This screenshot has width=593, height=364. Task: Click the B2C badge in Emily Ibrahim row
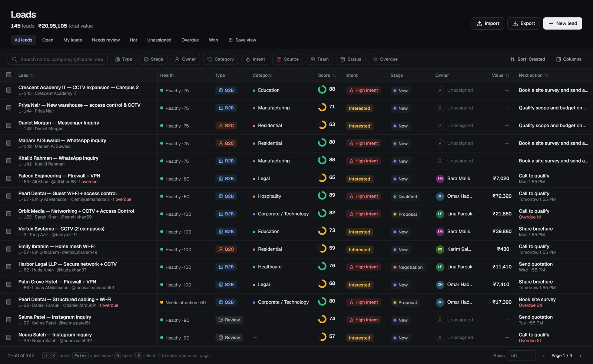pos(226,249)
